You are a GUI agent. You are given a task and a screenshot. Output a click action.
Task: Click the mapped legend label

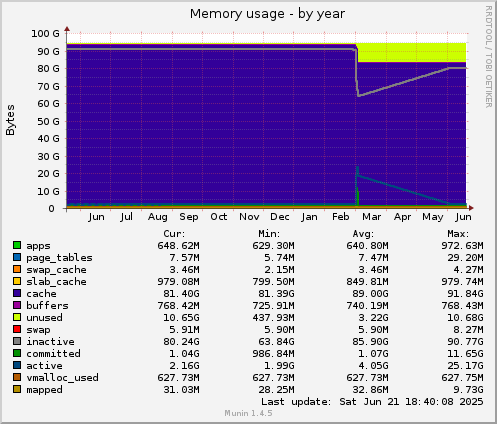44,390
